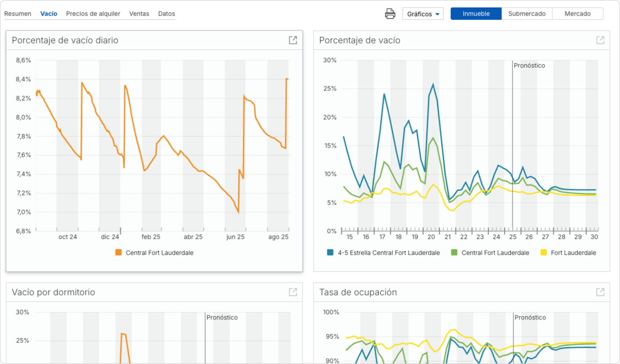Open the Ventas tab

139,14
